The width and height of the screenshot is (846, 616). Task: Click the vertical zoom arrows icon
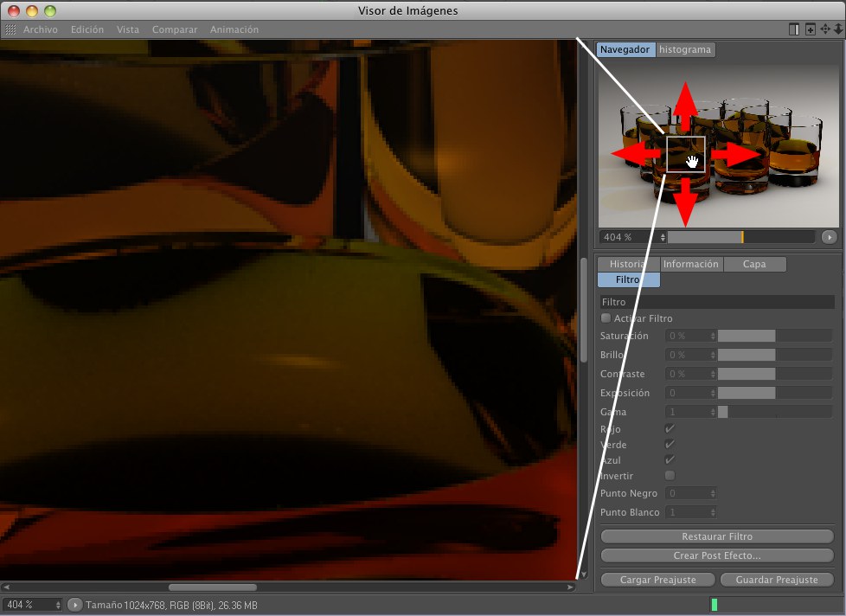837,29
